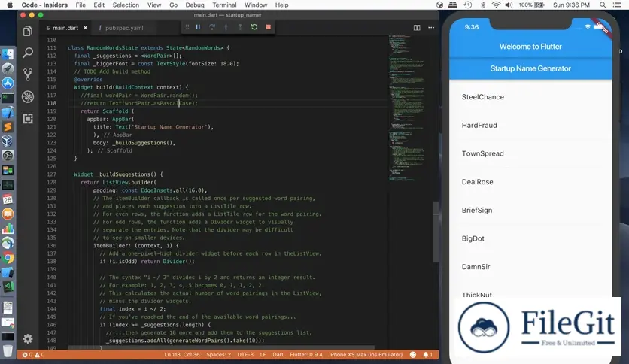The height and width of the screenshot is (364, 629).
Task: Open the Search view in activity bar
Action: [28, 53]
